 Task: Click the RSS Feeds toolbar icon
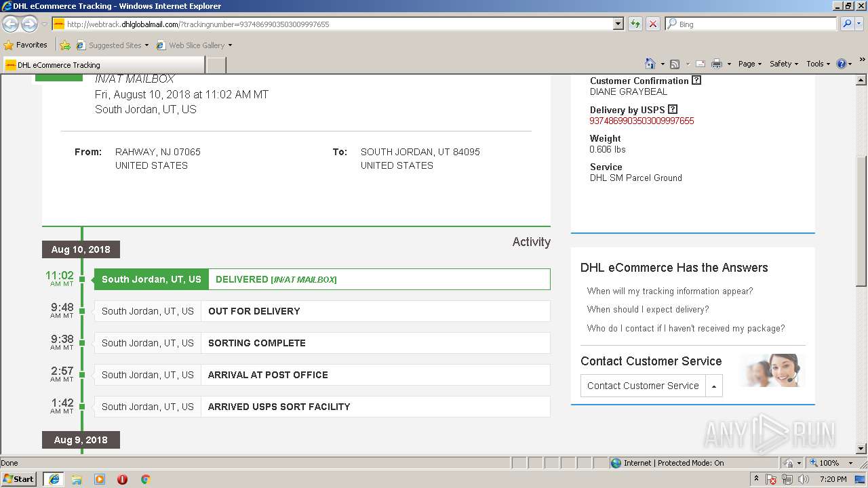click(675, 64)
